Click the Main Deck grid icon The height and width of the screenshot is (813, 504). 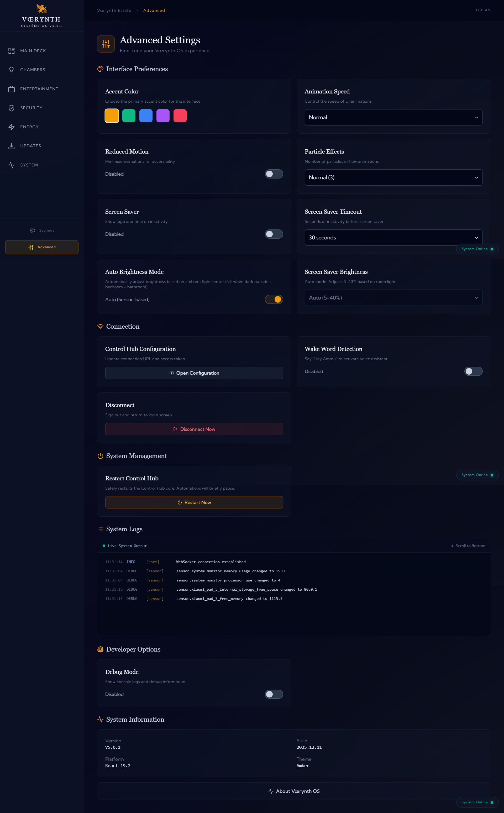click(11, 51)
